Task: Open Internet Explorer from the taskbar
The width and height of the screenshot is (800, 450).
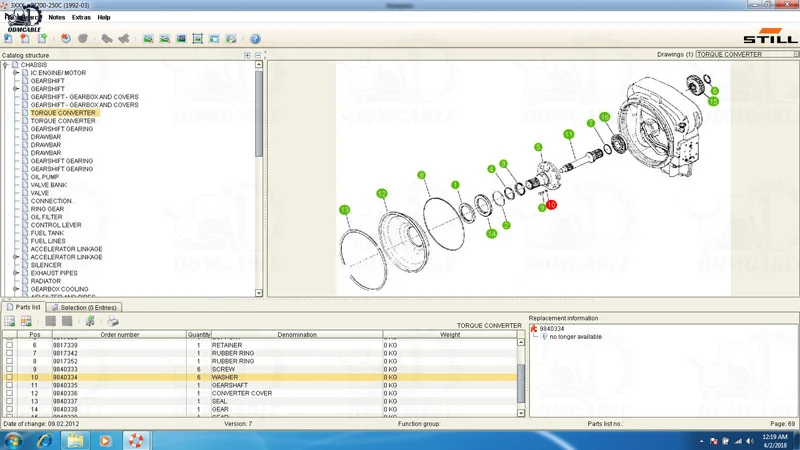Action: (x=44, y=440)
